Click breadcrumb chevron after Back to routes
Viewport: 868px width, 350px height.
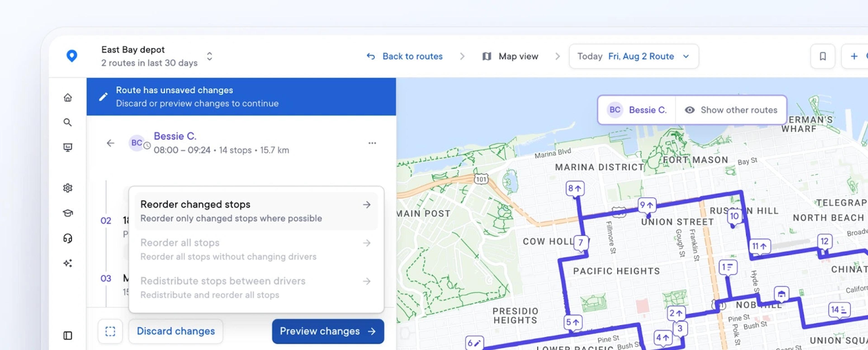pos(462,56)
